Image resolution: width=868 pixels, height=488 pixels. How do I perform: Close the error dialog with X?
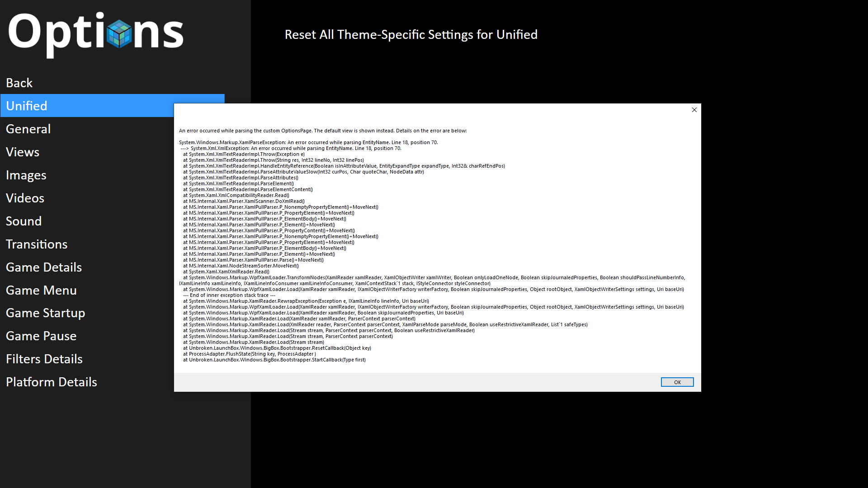tap(694, 110)
